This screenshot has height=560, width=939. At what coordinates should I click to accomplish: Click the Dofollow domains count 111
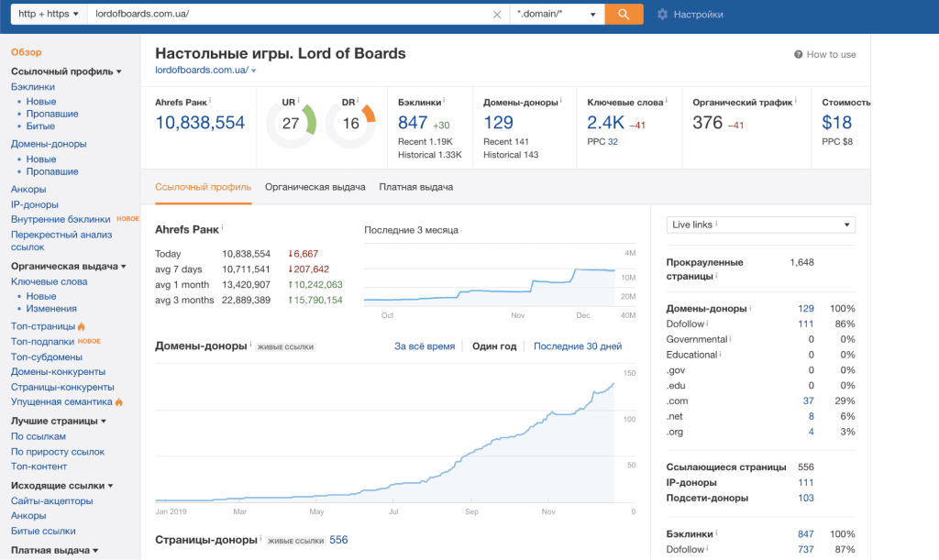806,324
